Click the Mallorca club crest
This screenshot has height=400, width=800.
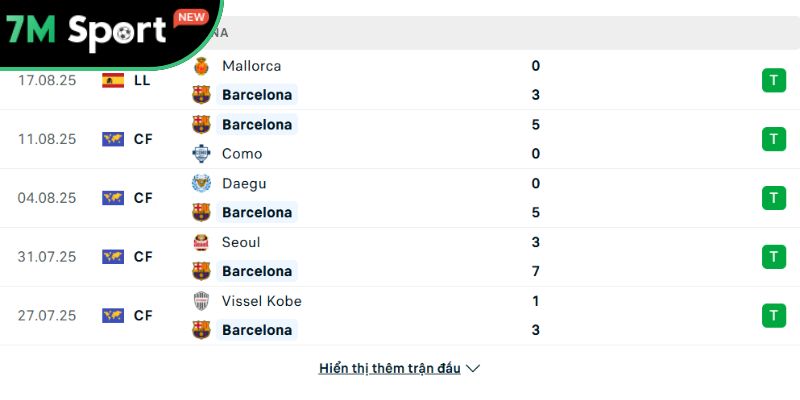pos(201,66)
